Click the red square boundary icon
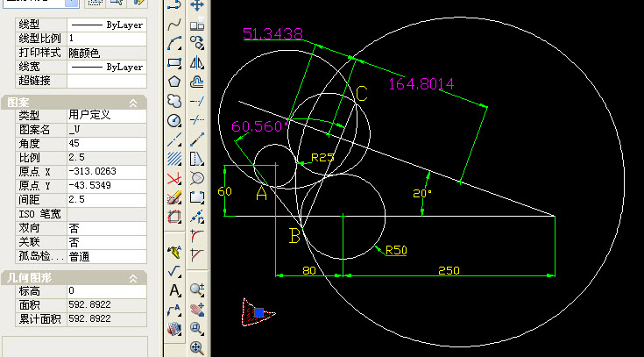644x357 pixels. click(174, 217)
